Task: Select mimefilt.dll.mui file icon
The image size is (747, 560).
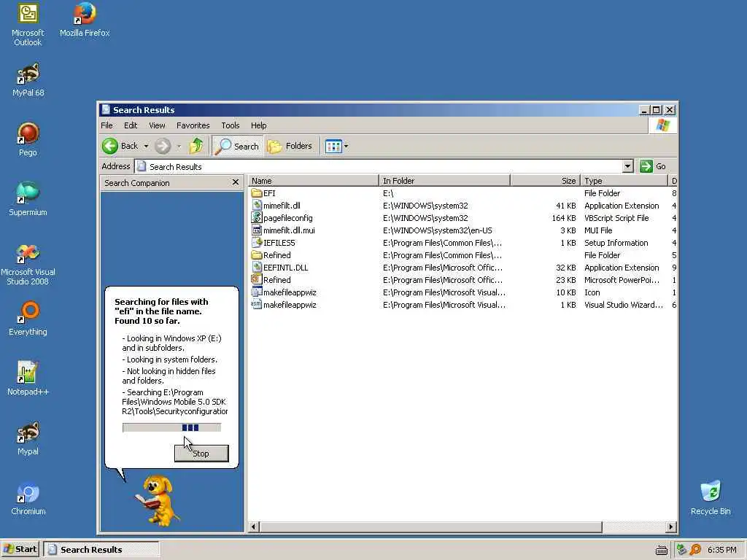Action: tap(257, 230)
